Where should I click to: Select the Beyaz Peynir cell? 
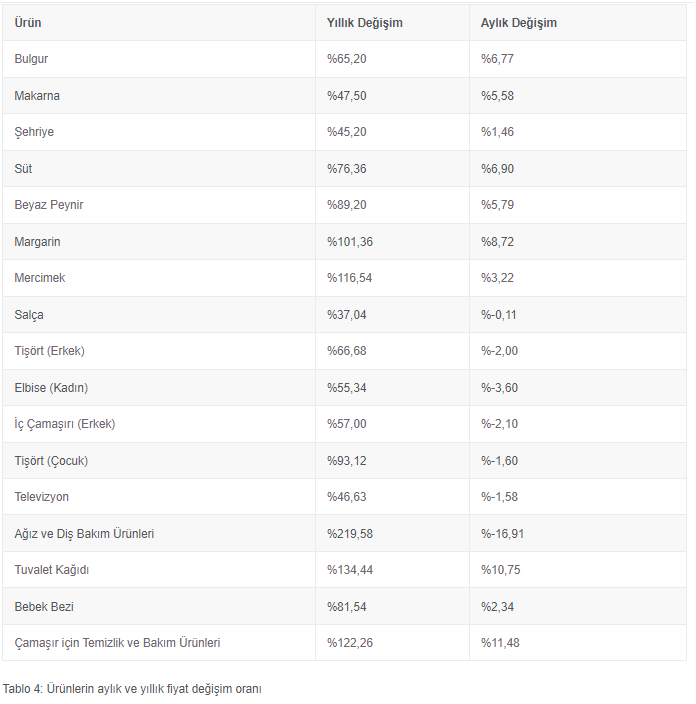(x=49, y=205)
